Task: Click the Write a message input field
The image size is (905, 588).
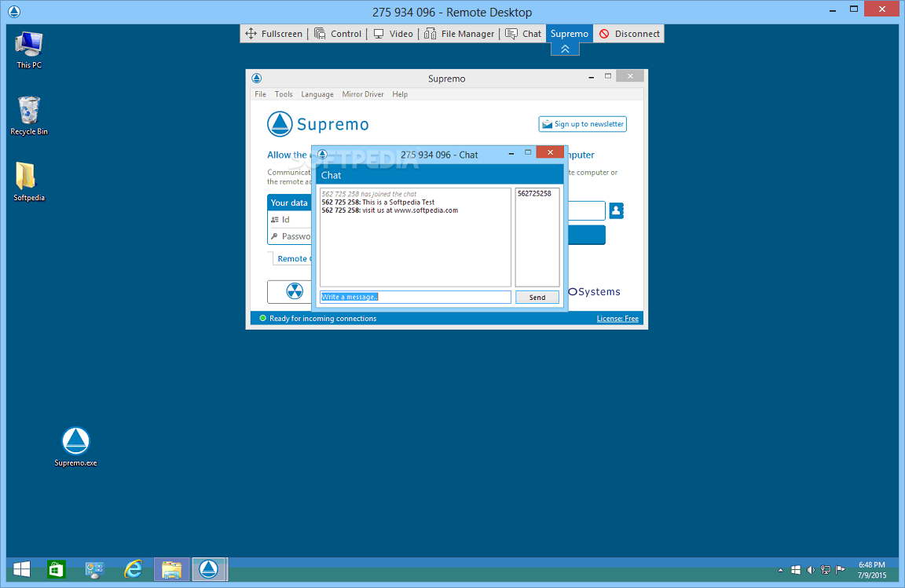Action: [416, 297]
